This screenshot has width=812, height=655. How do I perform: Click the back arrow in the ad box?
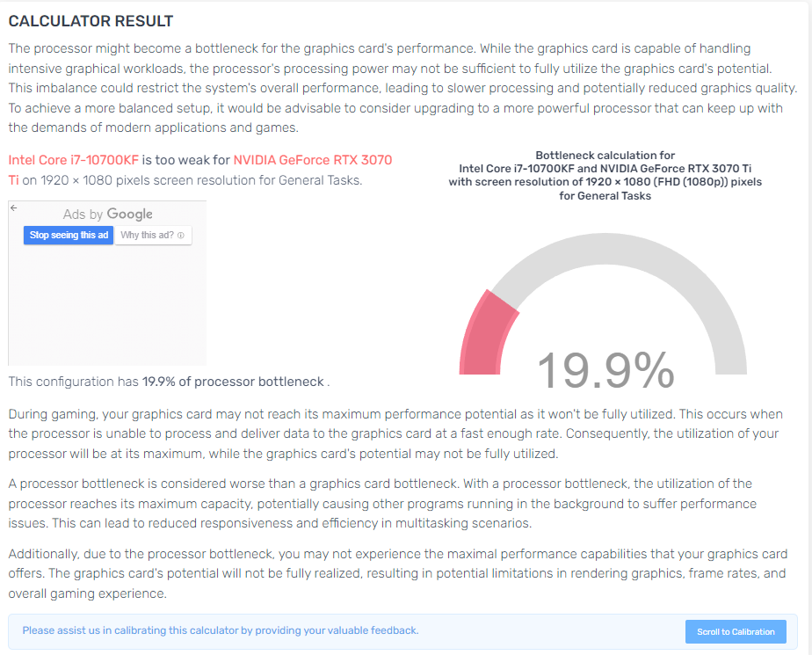14,207
